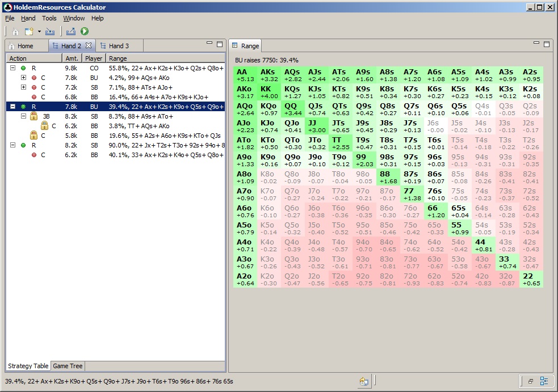The image size is (558, 392).
Task: Click the A2o +0.64 range cell
Action: click(x=245, y=279)
